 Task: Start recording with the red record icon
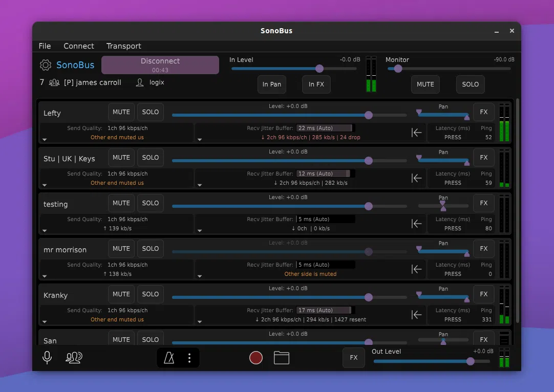pyautogui.click(x=255, y=358)
